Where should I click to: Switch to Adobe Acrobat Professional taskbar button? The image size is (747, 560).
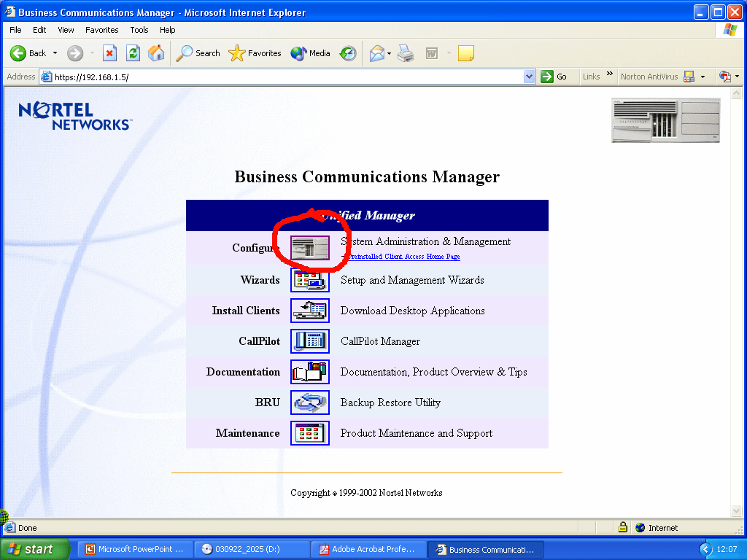[368, 549]
